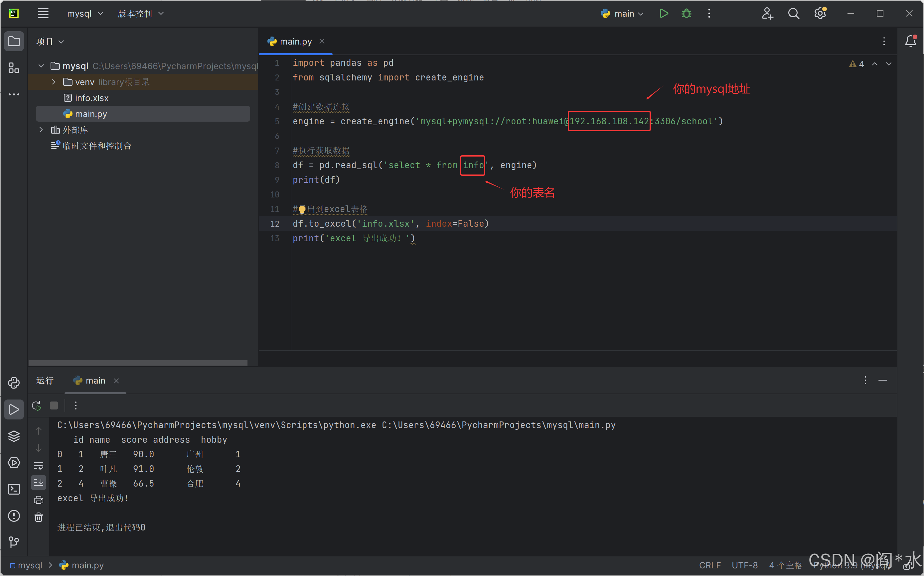
Task: Toggle soft-wrap in the run console
Action: point(39,466)
